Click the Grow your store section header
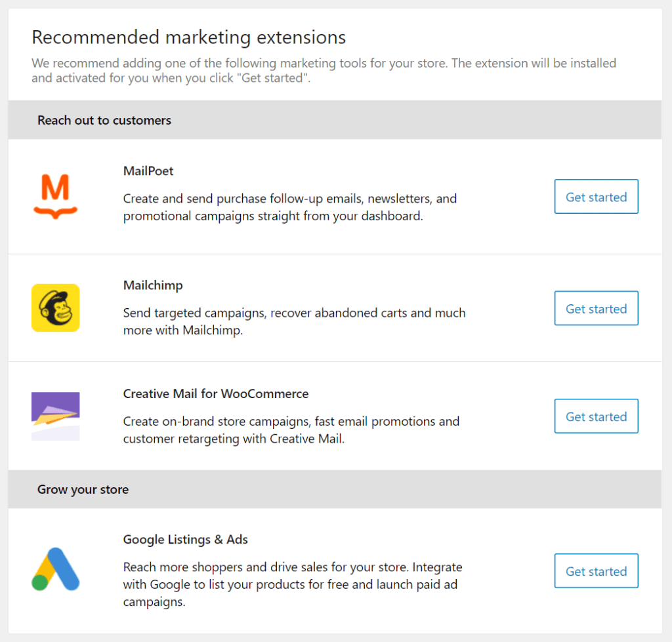672x642 pixels. (x=83, y=489)
